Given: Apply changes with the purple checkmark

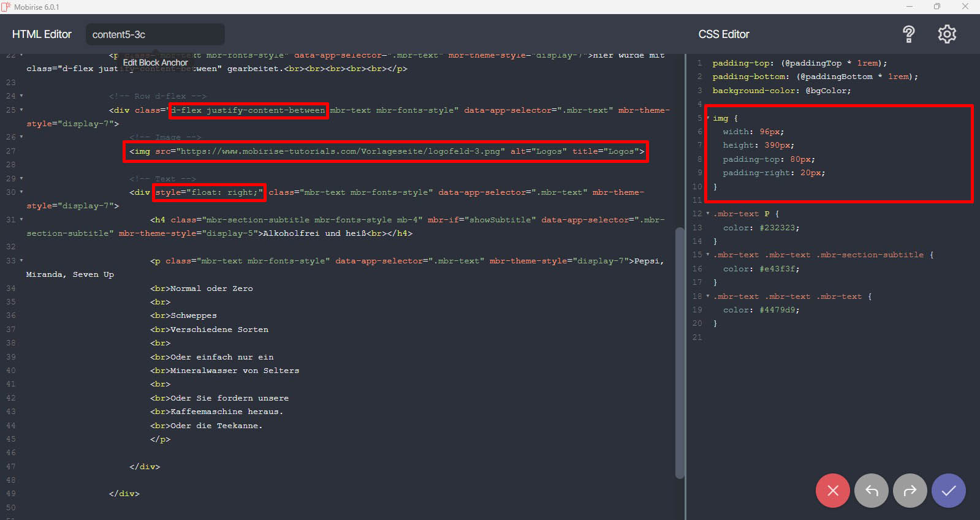Looking at the screenshot, I should [x=948, y=491].
